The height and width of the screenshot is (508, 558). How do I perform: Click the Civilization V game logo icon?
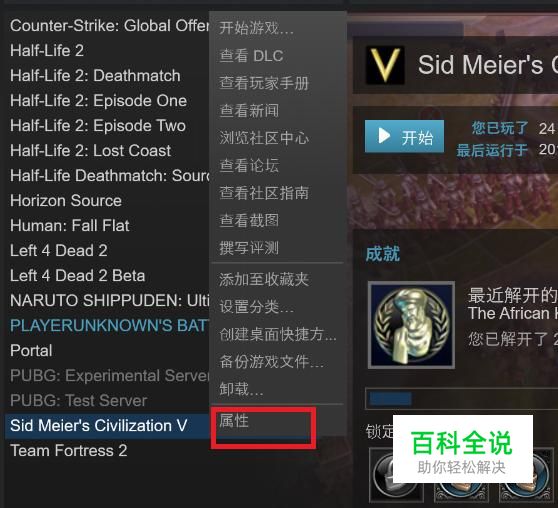(x=385, y=65)
